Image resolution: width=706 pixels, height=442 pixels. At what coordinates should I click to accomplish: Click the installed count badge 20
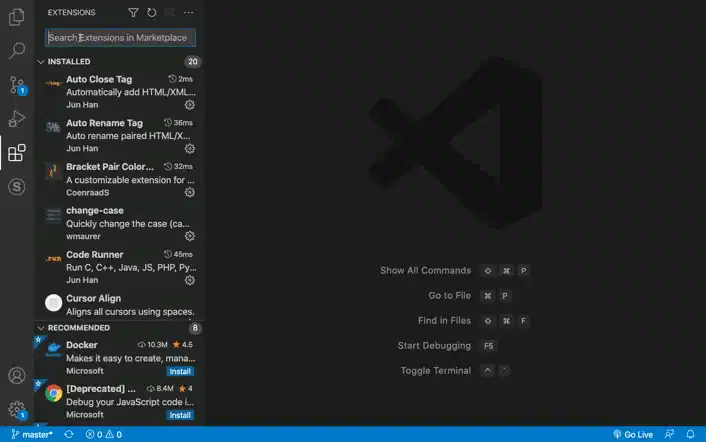click(193, 62)
